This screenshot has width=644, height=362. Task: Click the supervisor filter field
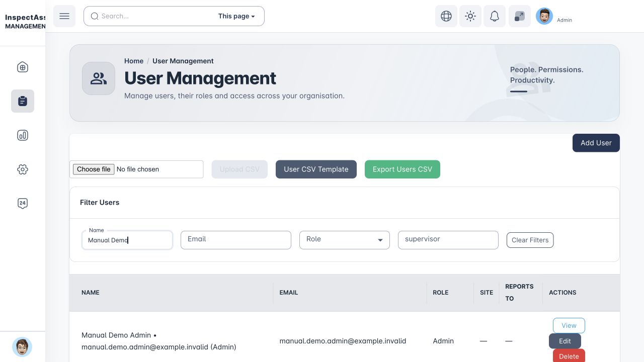[x=448, y=240]
